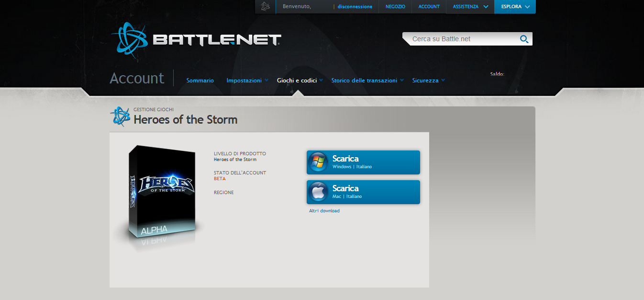Screen dimensions: 644x300
Task: Open the Giochi e codici menu
Action: coord(300,81)
